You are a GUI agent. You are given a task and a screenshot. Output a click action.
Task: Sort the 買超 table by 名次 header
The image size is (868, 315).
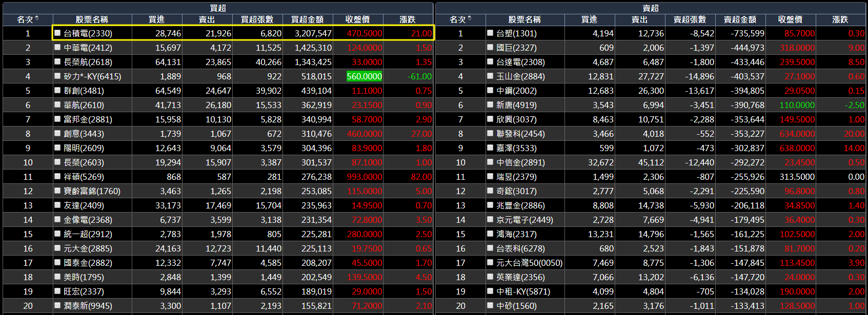[28, 19]
